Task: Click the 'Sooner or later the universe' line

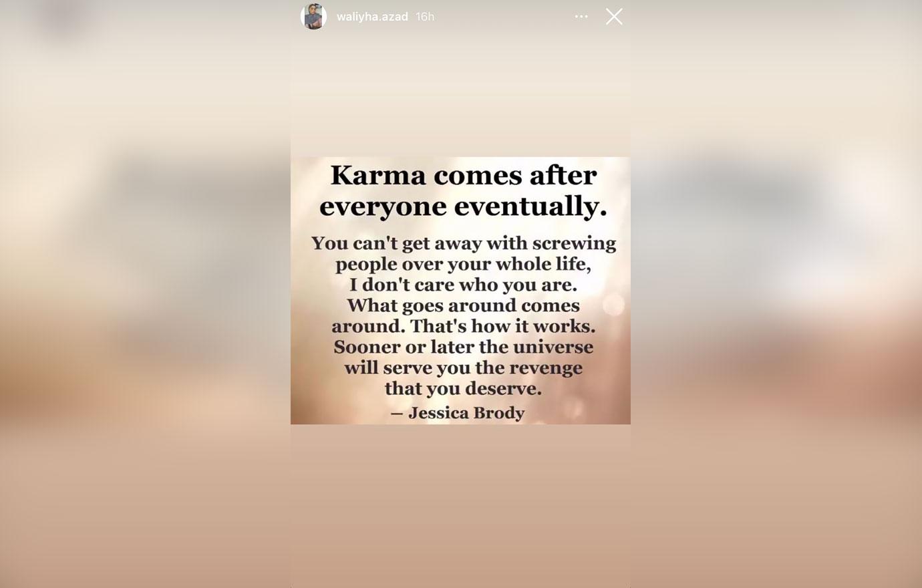Action: tap(463, 347)
